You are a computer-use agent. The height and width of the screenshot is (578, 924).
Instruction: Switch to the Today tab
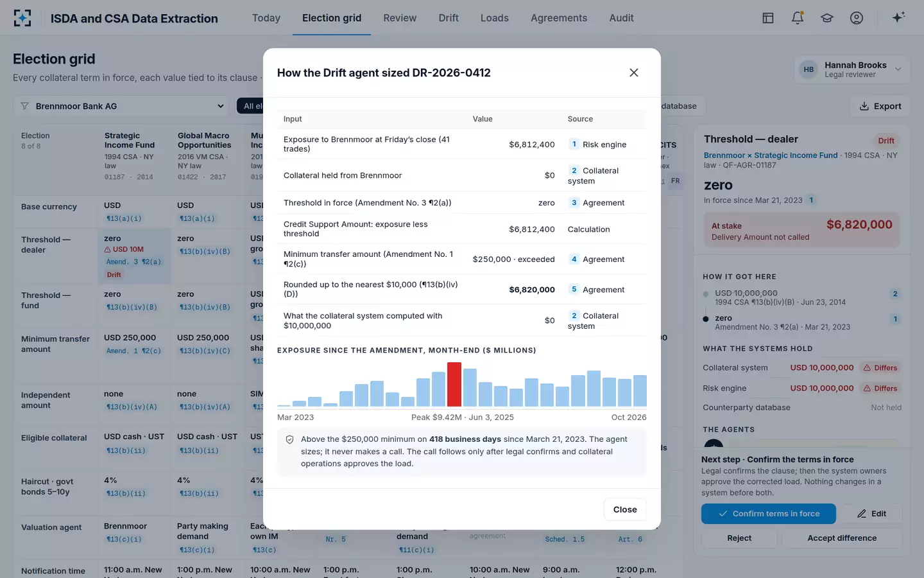(x=266, y=18)
